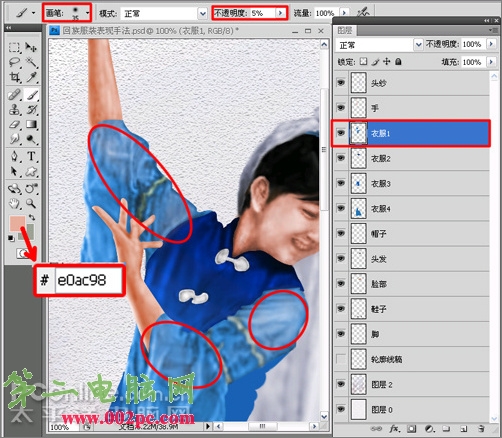Hide the 衣服1 layer
Image resolution: width=502 pixels, height=438 pixels.
pyautogui.click(x=341, y=133)
